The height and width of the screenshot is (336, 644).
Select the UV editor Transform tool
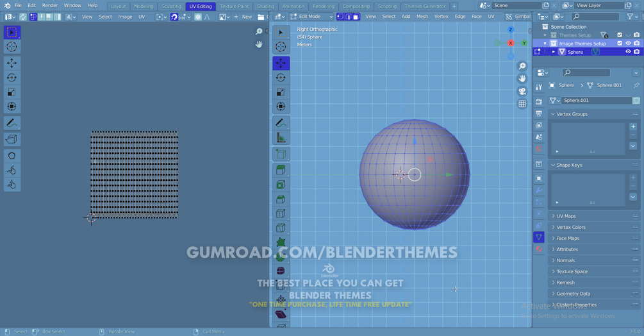[x=12, y=106]
